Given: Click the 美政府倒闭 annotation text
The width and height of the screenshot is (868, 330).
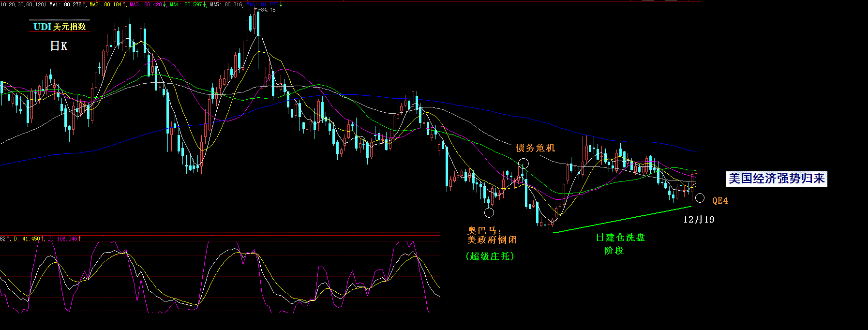Looking at the screenshot, I should click(x=492, y=240).
